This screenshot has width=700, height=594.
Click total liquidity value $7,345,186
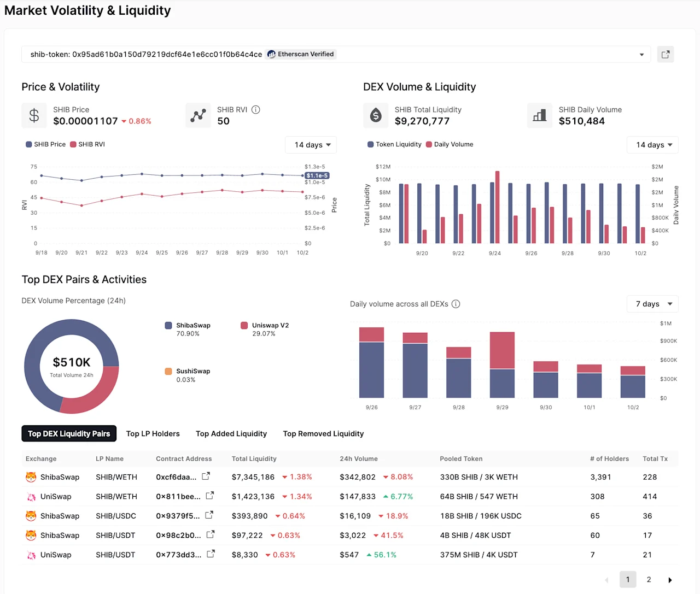click(x=253, y=477)
